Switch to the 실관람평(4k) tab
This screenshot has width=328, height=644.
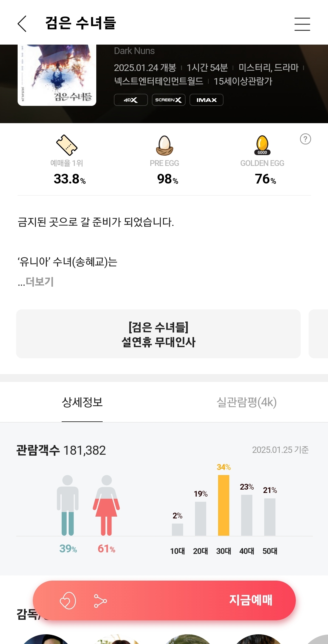(x=246, y=402)
